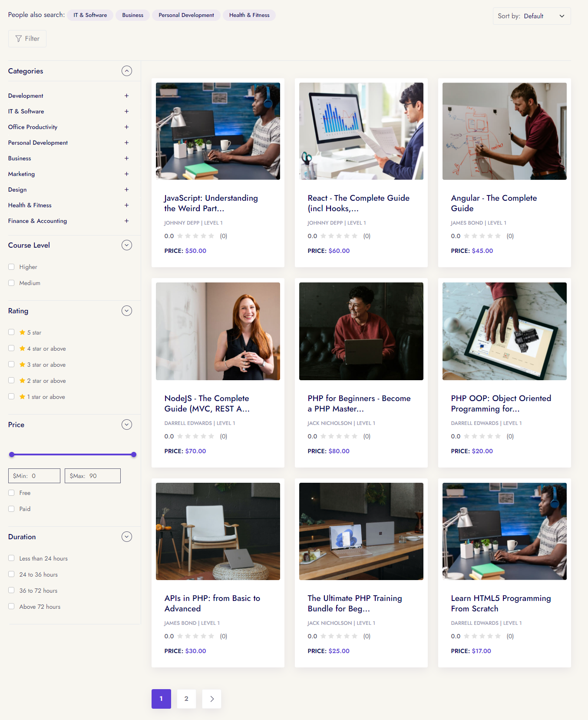Go to page 2

(x=186, y=699)
